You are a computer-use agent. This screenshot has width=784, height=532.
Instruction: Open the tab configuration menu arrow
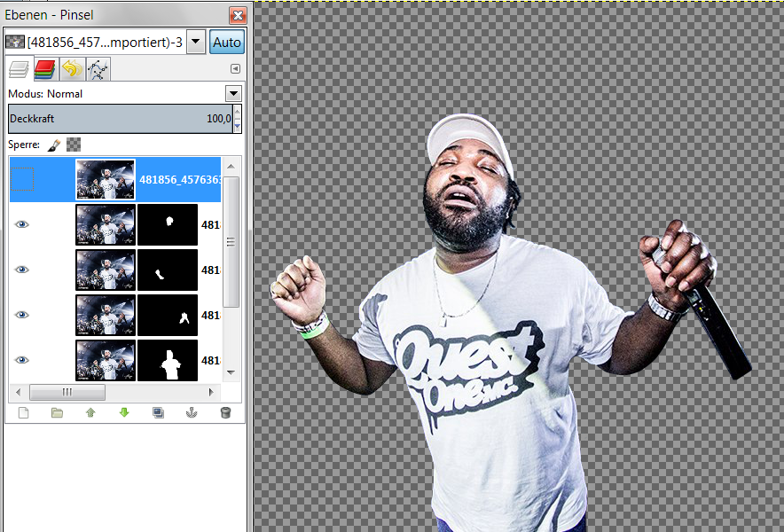pyautogui.click(x=235, y=68)
